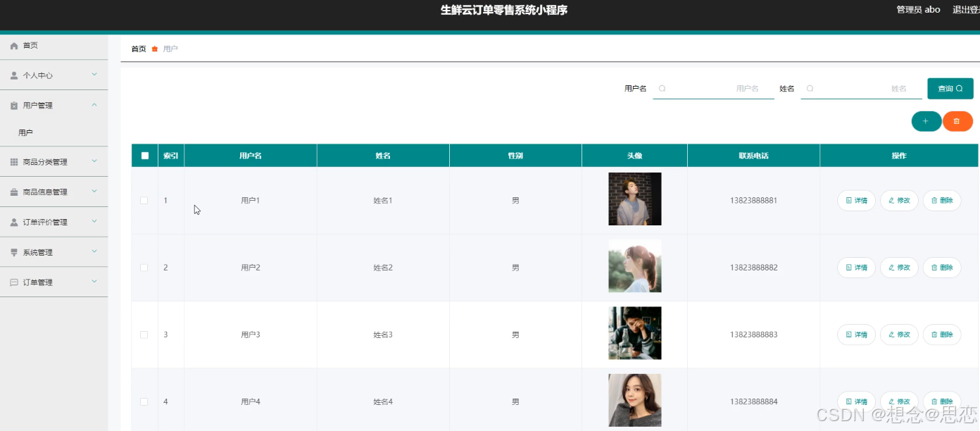Expand the 系统管理 chevron

(94, 251)
